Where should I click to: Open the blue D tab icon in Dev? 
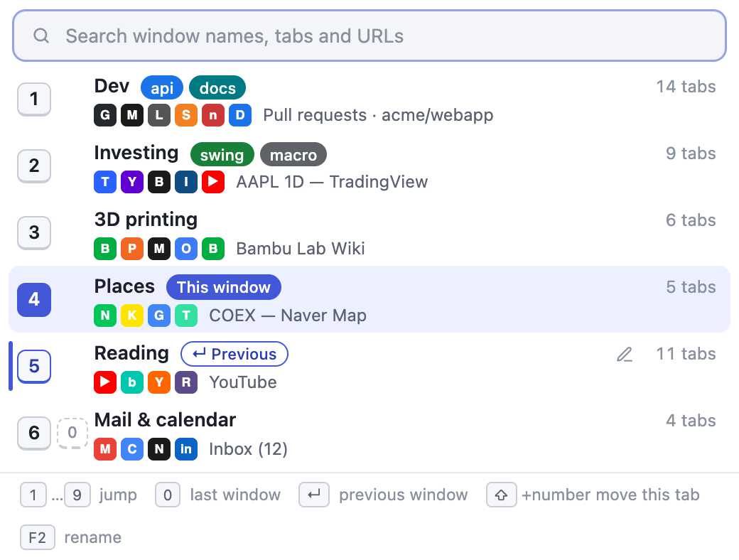240,115
